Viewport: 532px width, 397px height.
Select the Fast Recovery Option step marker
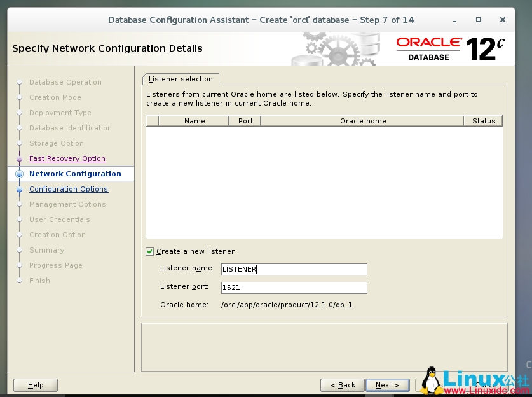point(18,158)
